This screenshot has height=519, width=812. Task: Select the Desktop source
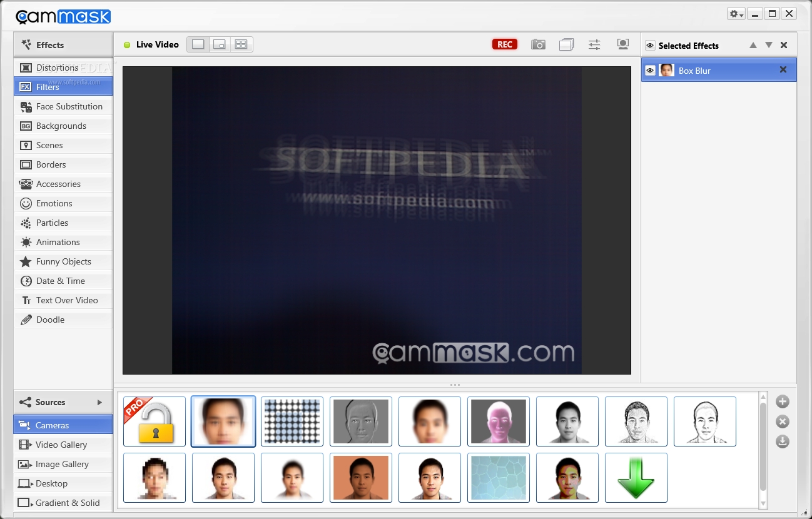click(63, 483)
